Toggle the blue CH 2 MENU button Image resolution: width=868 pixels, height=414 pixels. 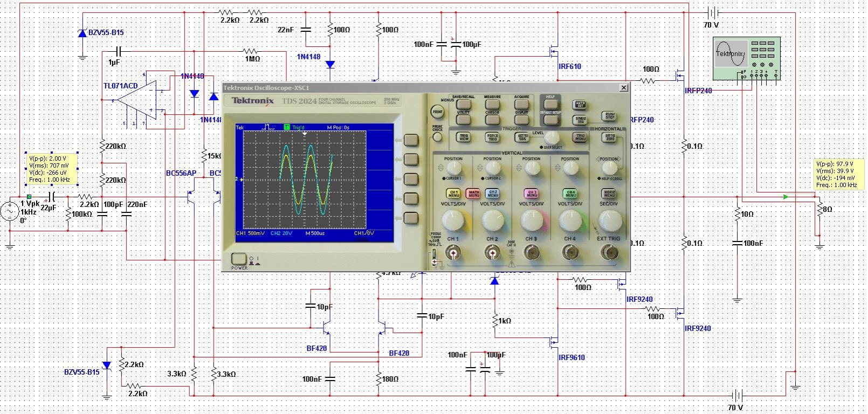tap(493, 193)
